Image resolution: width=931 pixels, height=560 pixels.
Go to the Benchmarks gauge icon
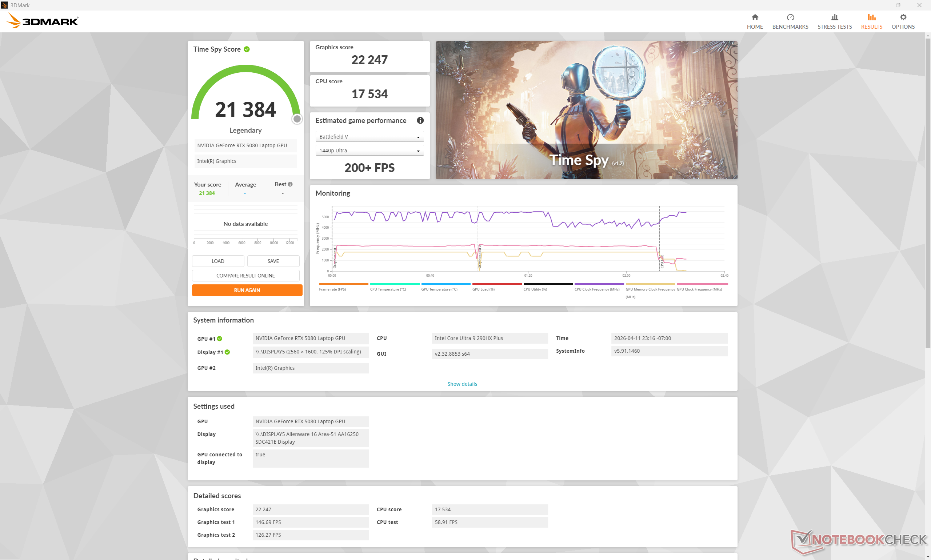pos(790,17)
